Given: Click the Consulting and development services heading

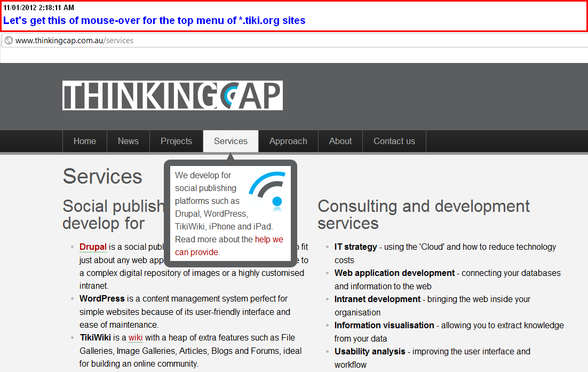Looking at the screenshot, I should (423, 214).
